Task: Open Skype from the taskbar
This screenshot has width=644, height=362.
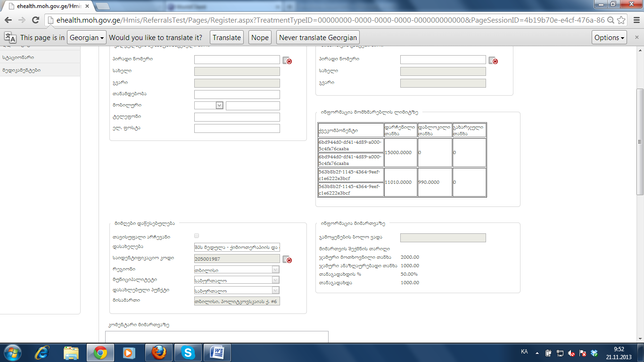Action: point(188,352)
